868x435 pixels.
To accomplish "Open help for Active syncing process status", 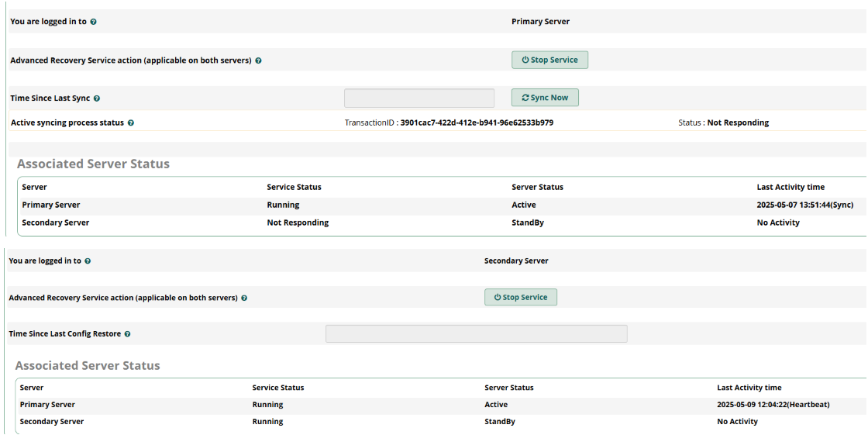I will 131,123.
